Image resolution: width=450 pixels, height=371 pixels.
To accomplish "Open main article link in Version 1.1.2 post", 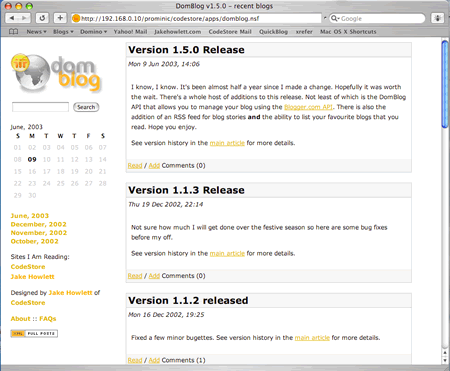I will click(312, 338).
